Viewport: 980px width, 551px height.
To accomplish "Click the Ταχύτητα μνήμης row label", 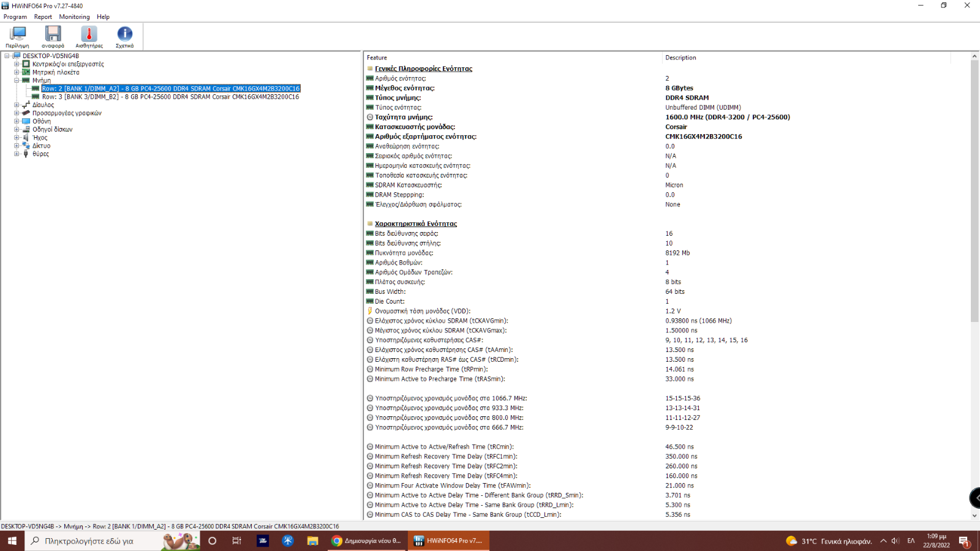I will pyautogui.click(x=404, y=117).
